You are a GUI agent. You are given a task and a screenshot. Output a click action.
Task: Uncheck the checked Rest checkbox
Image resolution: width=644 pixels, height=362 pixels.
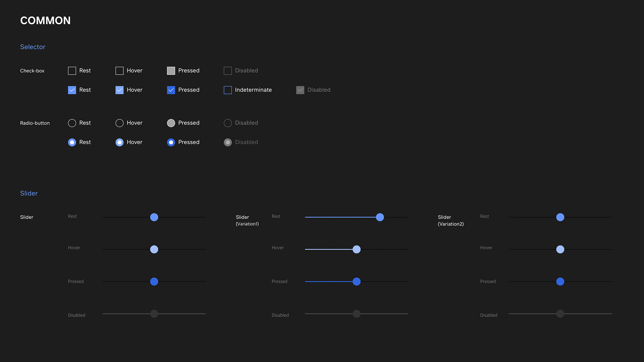pos(72,90)
